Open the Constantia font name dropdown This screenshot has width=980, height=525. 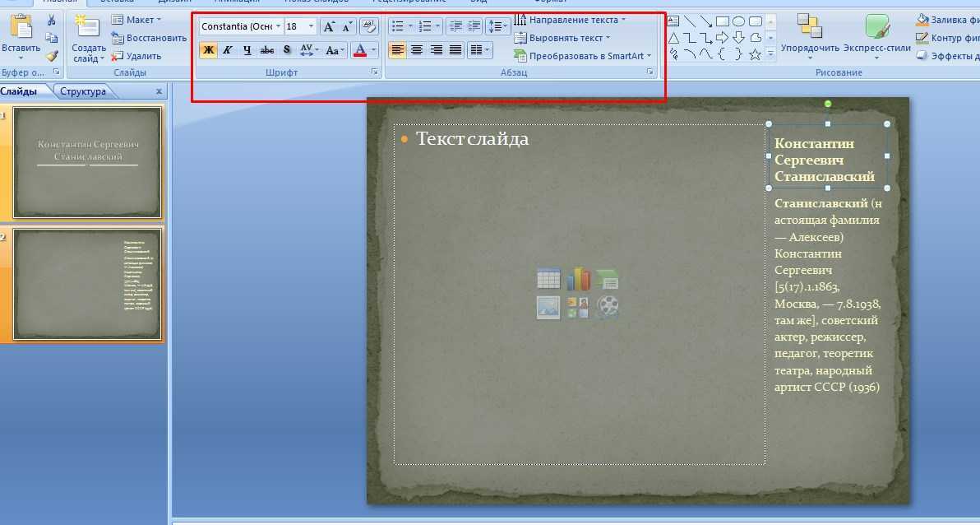pyautogui.click(x=278, y=26)
